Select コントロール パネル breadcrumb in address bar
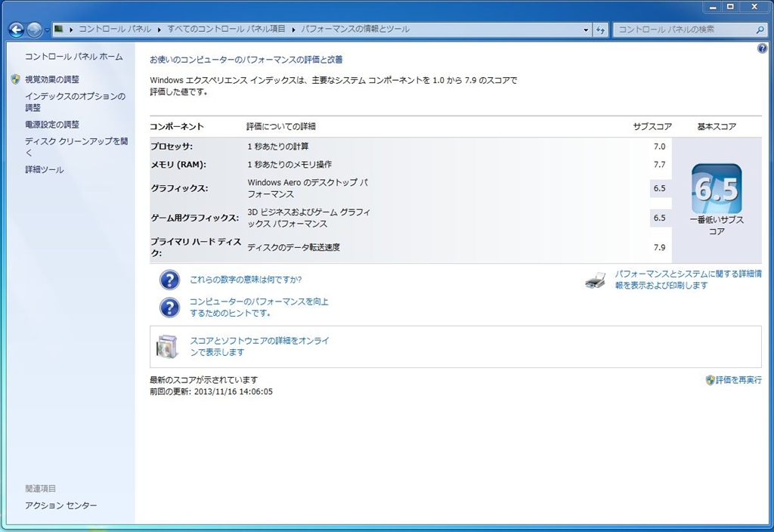 [115, 29]
